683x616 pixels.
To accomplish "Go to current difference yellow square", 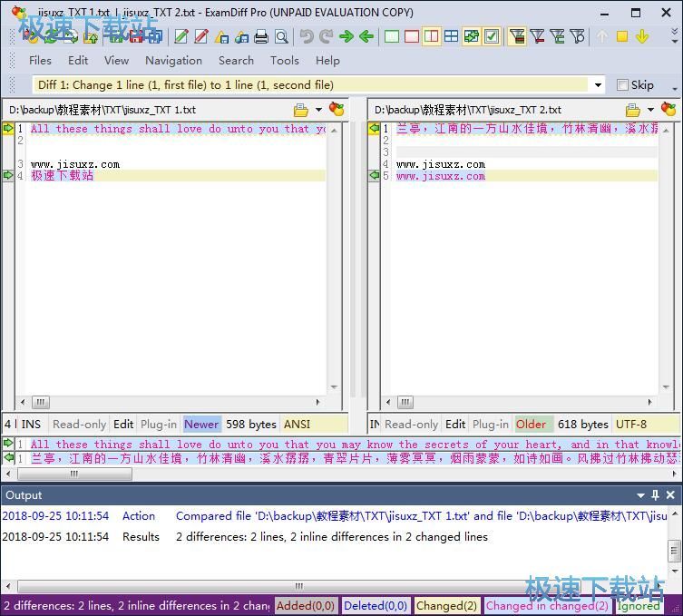I will [622, 36].
